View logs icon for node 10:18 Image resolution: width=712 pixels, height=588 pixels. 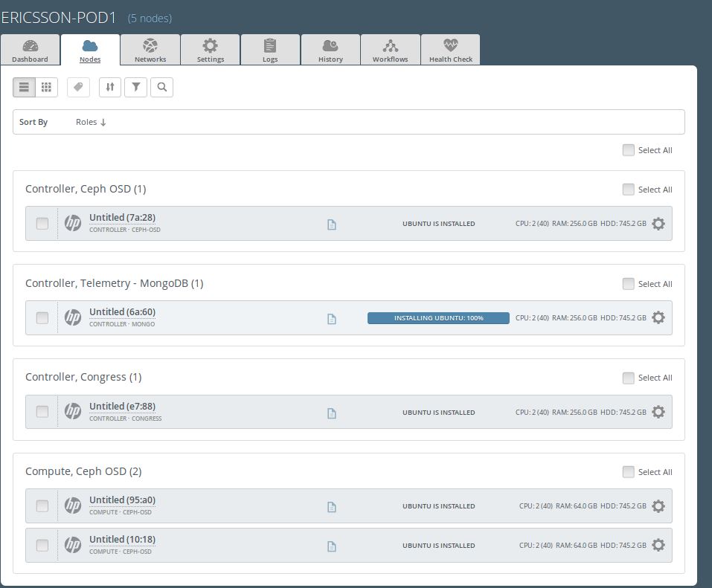click(x=332, y=546)
